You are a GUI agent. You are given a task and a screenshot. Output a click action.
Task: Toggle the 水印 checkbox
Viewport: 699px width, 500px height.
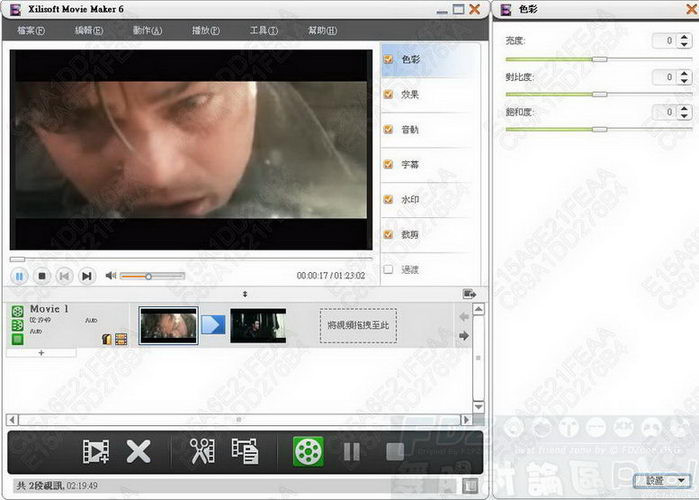[388, 199]
